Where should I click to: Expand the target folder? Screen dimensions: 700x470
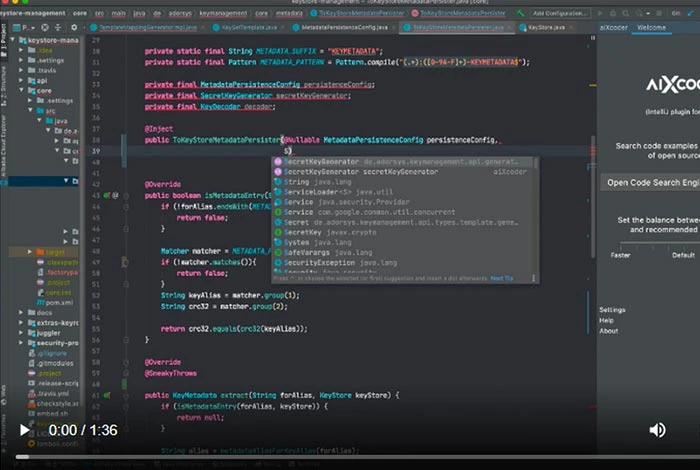(30, 252)
